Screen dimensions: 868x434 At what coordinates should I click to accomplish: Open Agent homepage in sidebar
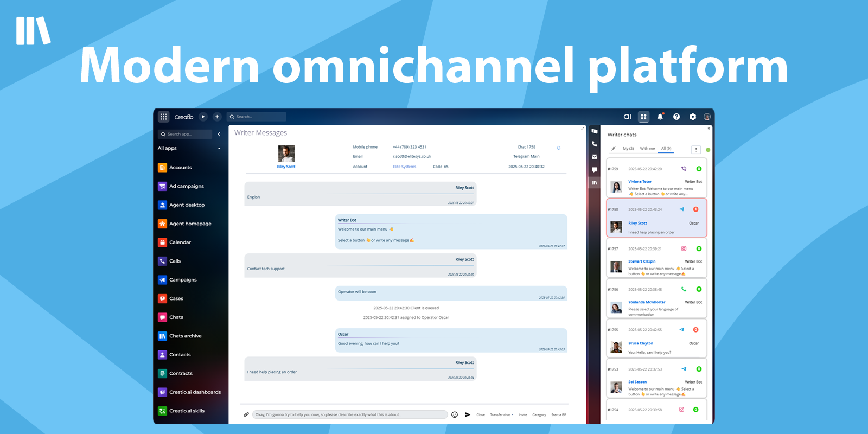(x=190, y=224)
